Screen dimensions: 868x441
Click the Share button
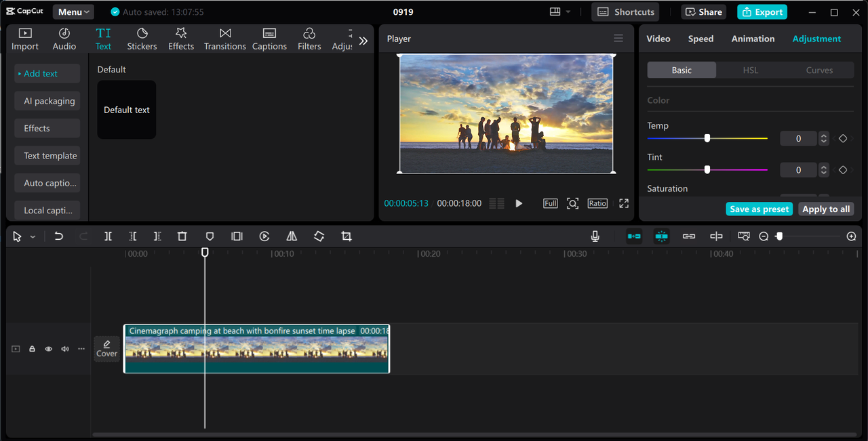[x=703, y=12]
